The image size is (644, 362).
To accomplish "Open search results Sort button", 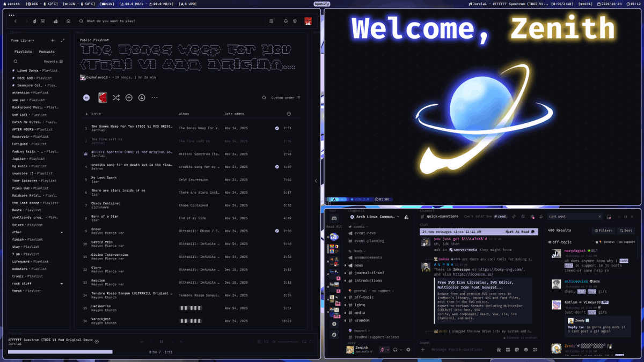I will coord(626,230).
